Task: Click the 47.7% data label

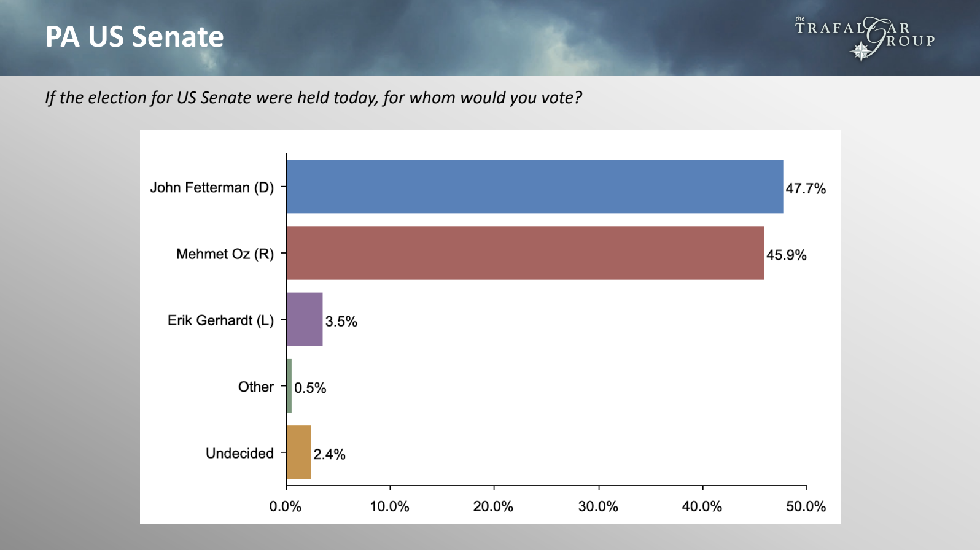Action: tap(806, 188)
